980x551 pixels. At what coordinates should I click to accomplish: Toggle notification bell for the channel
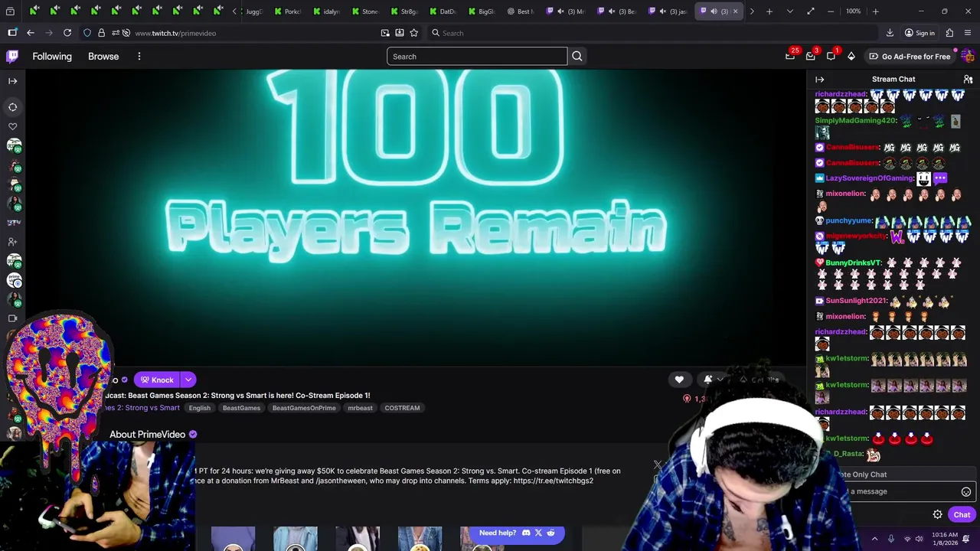click(708, 380)
